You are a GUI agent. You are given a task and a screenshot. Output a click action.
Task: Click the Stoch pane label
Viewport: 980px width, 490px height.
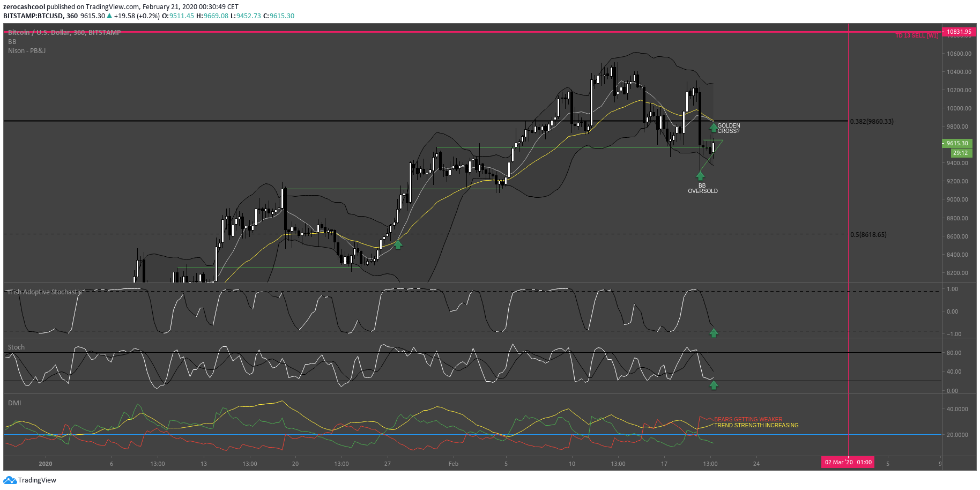pyautogui.click(x=17, y=347)
